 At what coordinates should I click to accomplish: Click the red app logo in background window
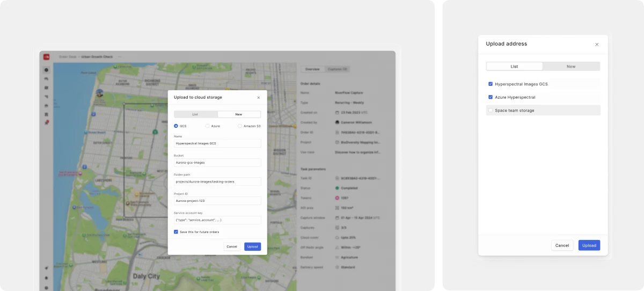tap(47, 57)
